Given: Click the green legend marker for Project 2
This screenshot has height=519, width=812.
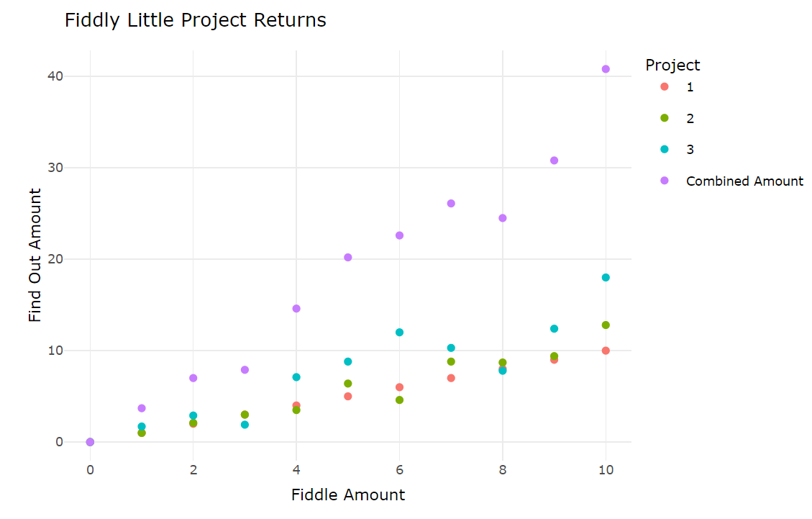Looking at the screenshot, I should (x=665, y=118).
